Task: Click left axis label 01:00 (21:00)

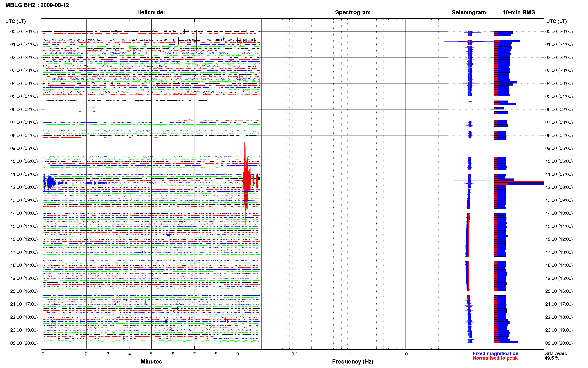Action: pyautogui.click(x=24, y=44)
